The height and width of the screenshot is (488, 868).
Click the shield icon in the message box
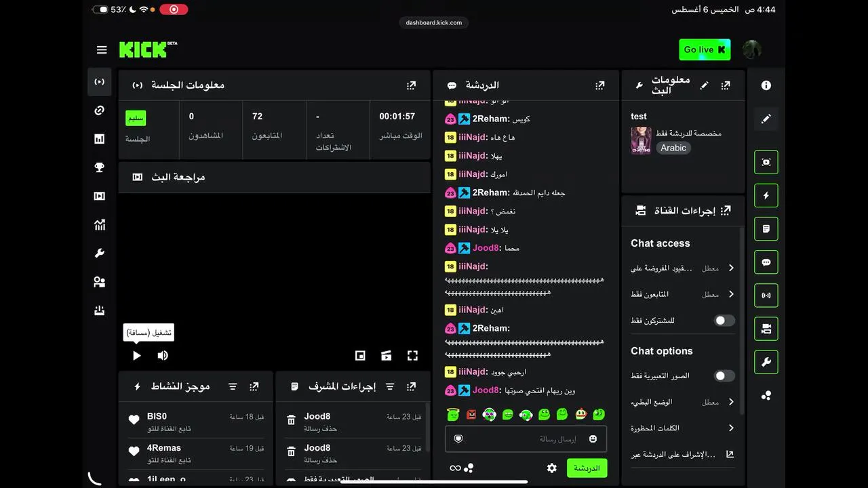pyautogui.click(x=458, y=439)
